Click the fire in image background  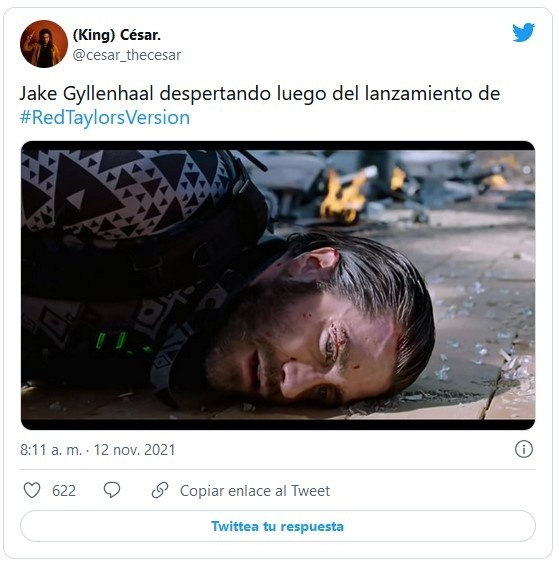pos(343,199)
